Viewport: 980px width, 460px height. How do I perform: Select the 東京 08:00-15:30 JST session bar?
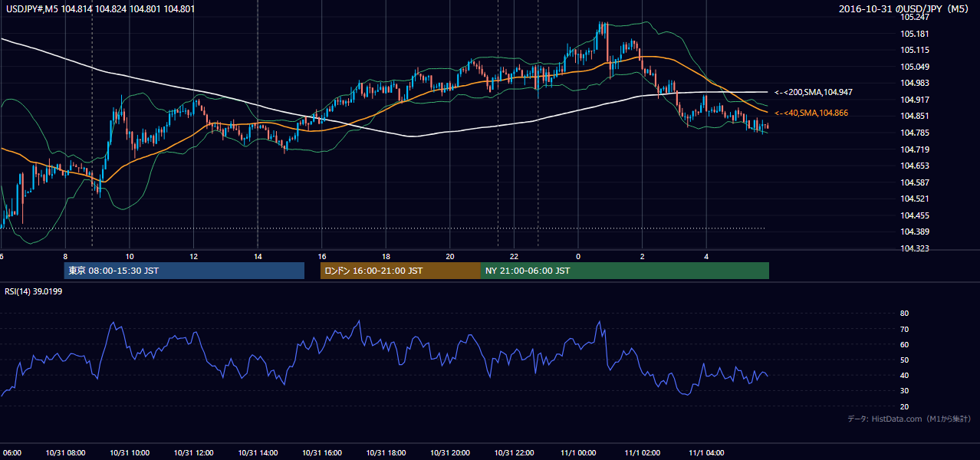pyautogui.click(x=184, y=271)
